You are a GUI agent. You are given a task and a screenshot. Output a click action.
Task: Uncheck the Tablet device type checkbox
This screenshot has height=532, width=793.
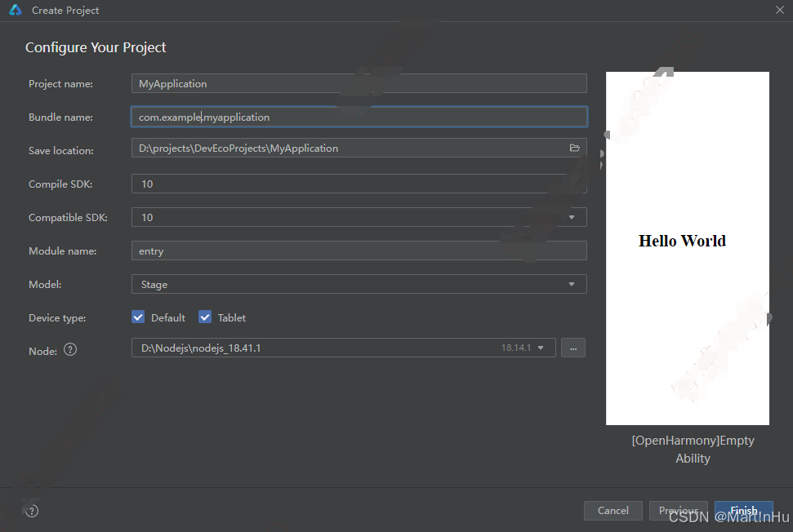tap(205, 317)
